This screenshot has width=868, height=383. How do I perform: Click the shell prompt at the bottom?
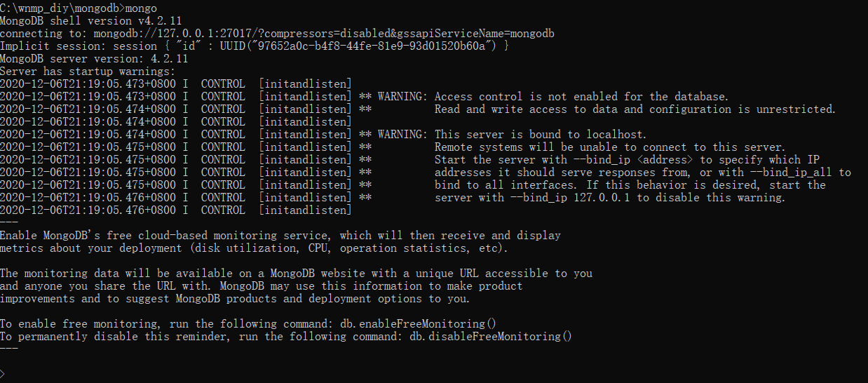(3, 375)
